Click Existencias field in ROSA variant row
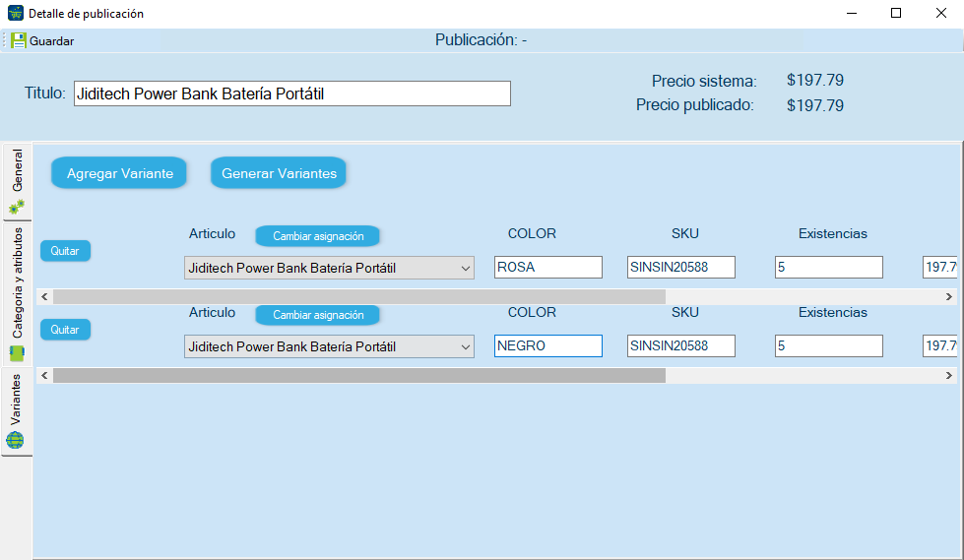The width and height of the screenshot is (964, 560). click(829, 268)
